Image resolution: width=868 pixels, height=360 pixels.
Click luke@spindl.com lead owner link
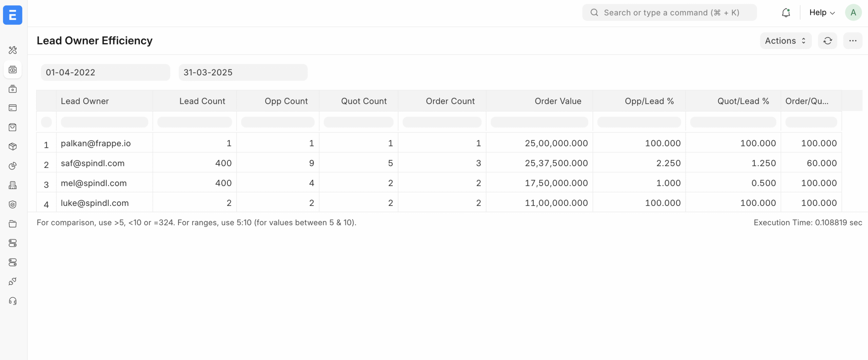click(x=95, y=203)
